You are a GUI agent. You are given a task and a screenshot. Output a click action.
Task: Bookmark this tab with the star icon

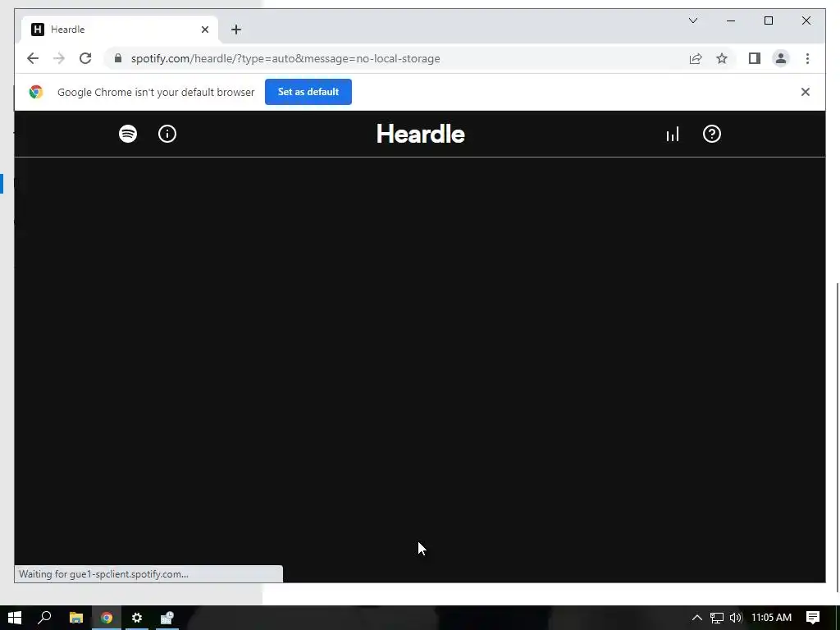pyautogui.click(x=722, y=58)
